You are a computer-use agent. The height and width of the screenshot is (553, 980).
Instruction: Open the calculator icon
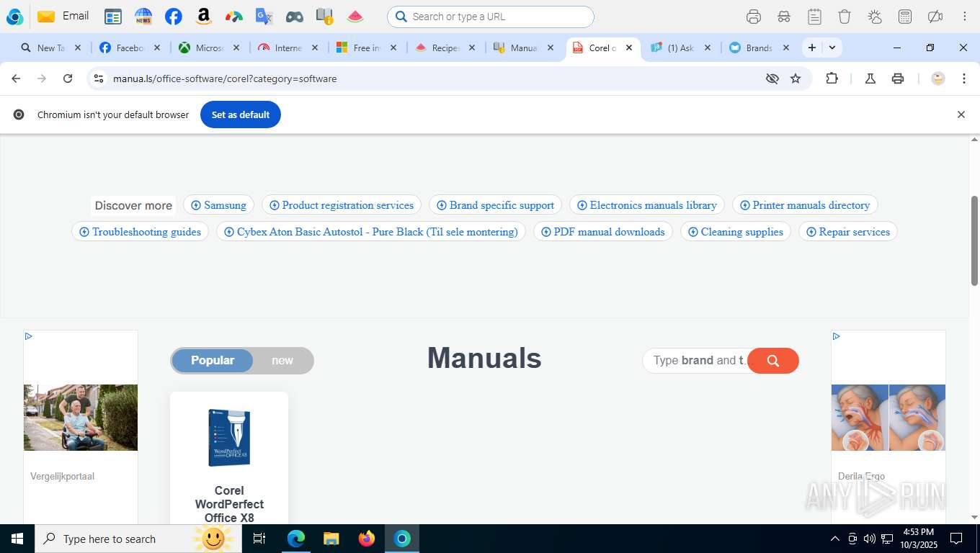click(x=905, y=17)
